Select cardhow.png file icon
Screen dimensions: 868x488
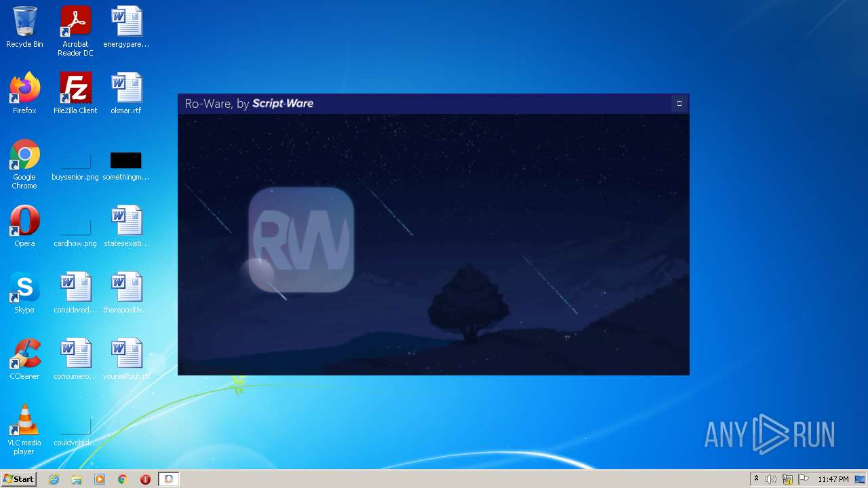click(x=75, y=232)
